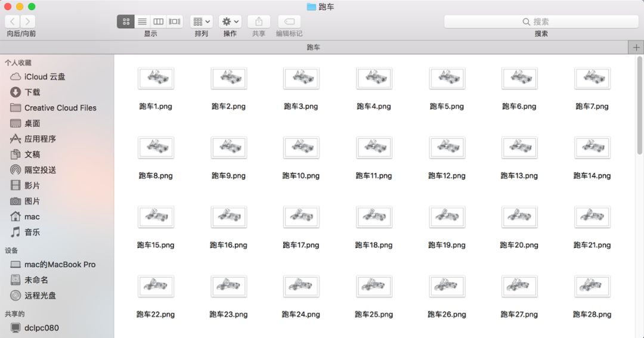Click the 跑车28.png file name
644x338 pixels.
592,315
